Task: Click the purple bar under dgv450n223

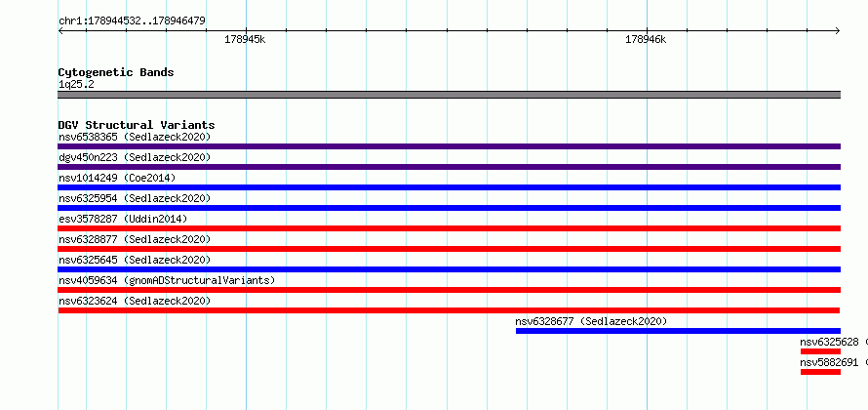Action: coord(449,167)
